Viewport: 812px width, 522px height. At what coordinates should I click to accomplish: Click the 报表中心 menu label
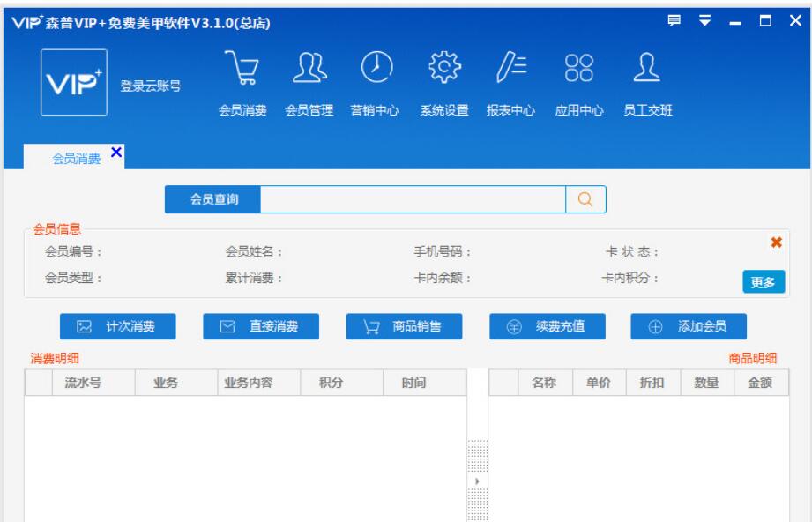click(x=510, y=110)
